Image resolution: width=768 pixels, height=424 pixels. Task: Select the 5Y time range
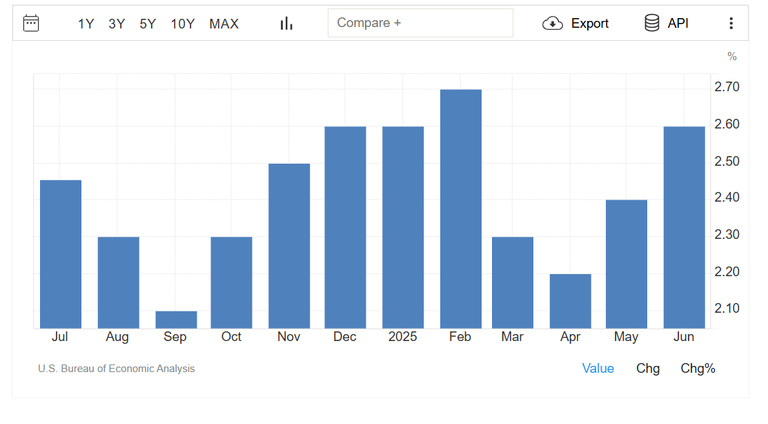147,24
